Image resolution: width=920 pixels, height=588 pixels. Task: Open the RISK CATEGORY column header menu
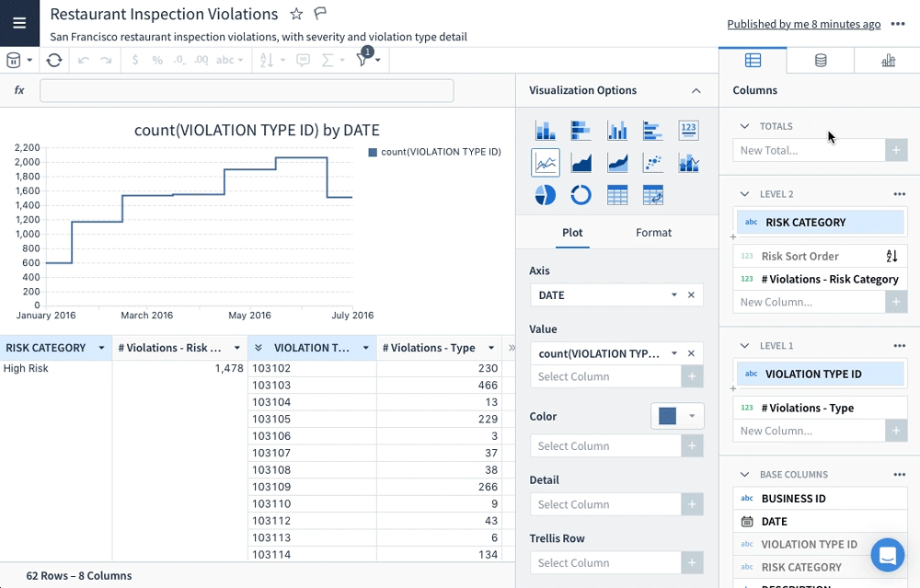(101, 348)
